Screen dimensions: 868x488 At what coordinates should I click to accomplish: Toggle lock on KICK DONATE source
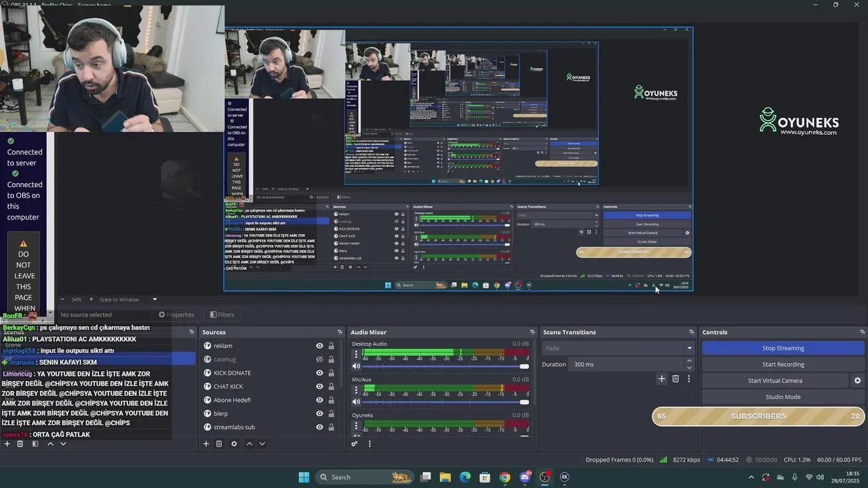pyautogui.click(x=331, y=373)
